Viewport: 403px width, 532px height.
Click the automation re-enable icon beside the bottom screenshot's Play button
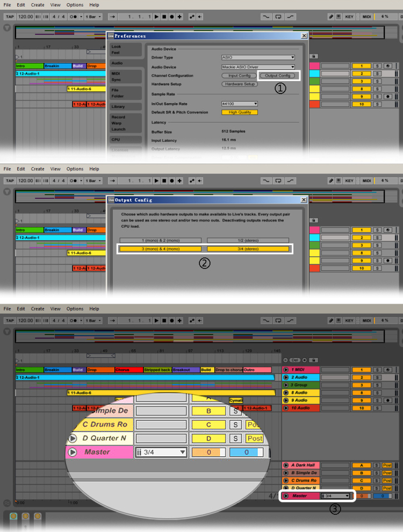[x=192, y=321]
